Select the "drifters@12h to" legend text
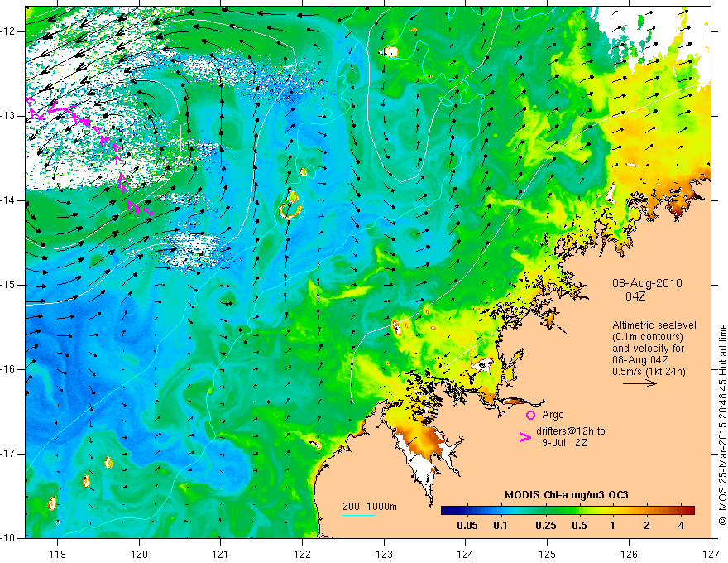The height and width of the screenshot is (563, 728). 571,431
